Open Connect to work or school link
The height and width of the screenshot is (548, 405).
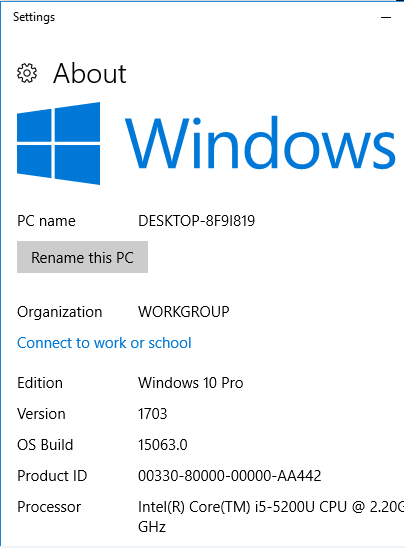pos(104,343)
